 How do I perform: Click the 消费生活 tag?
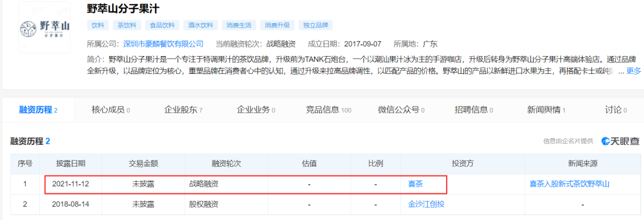(x=239, y=26)
